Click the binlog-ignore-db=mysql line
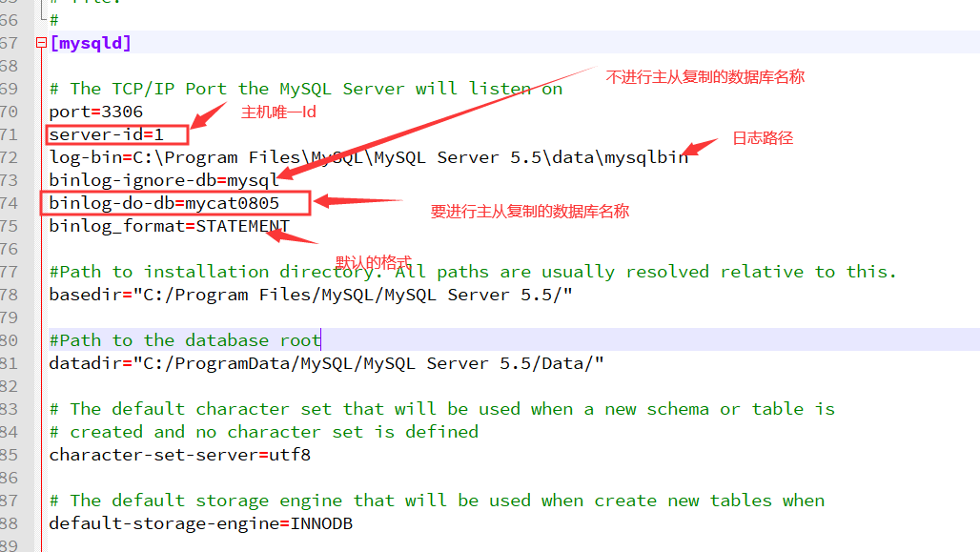This screenshot has height=552, width=980. [164, 181]
